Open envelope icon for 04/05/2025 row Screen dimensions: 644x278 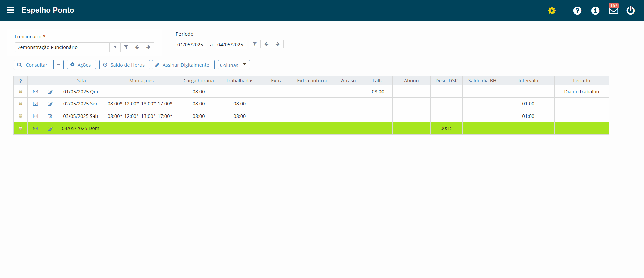[35, 129]
